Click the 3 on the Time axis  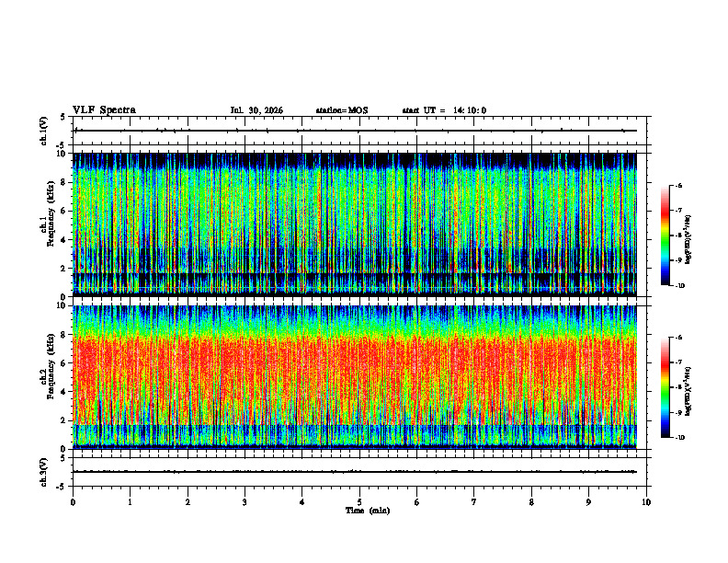[245, 502]
